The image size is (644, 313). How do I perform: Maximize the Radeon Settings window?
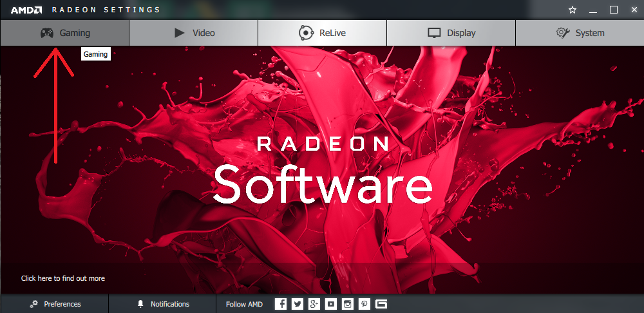click(614, 10)
